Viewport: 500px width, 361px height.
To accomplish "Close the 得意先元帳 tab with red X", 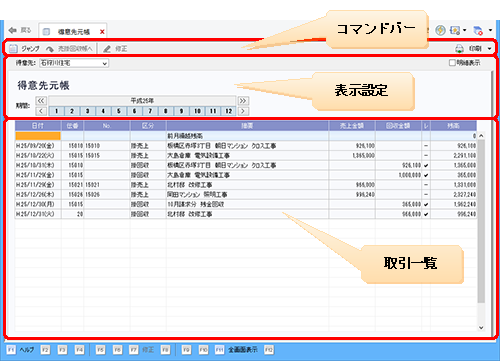I will pyautogui.click(x=102, y=32).
